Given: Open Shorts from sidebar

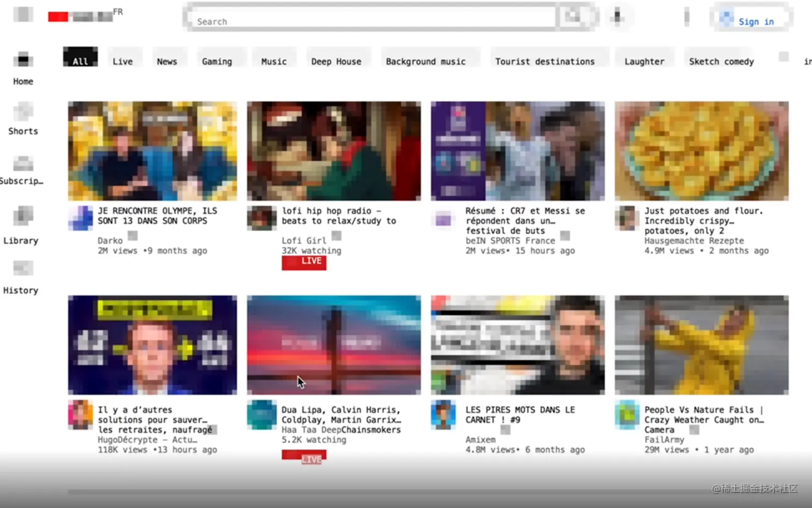Looking at the screenshot, I should [23, 119].
